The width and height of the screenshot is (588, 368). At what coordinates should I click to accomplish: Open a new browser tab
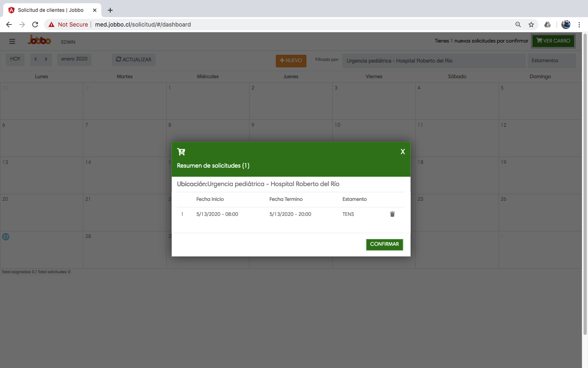[110, 10]
